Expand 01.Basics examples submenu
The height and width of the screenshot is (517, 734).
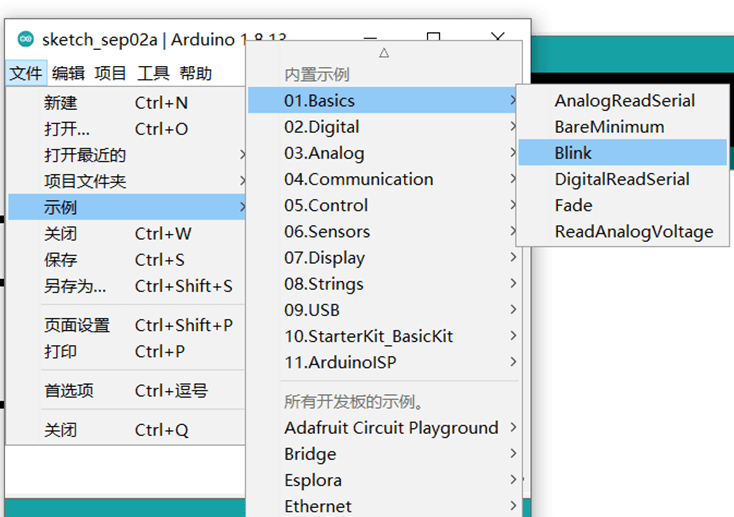(383, 100)
